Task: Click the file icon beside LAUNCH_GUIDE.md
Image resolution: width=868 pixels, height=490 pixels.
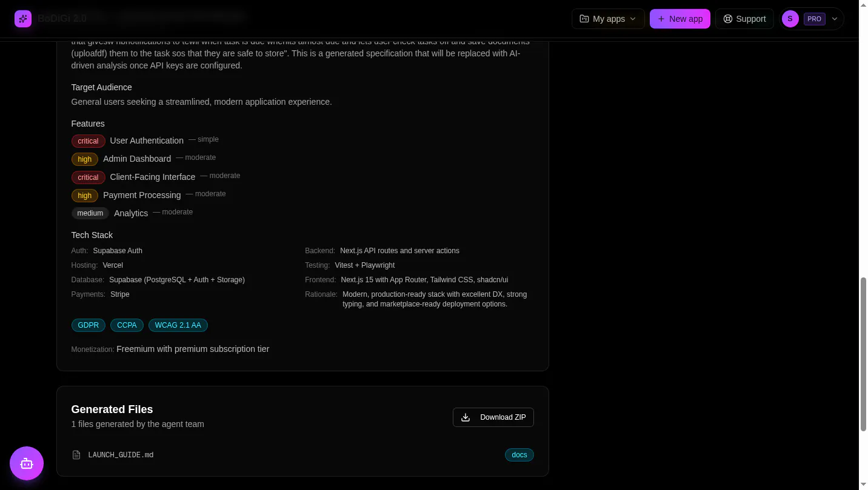Action: (76, 455)
